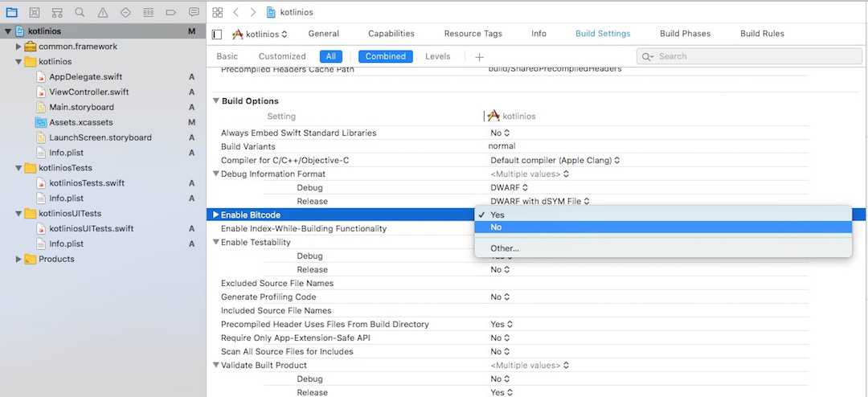Go forward with the right chevron
868x397 pixels.
tap(253, 12)
